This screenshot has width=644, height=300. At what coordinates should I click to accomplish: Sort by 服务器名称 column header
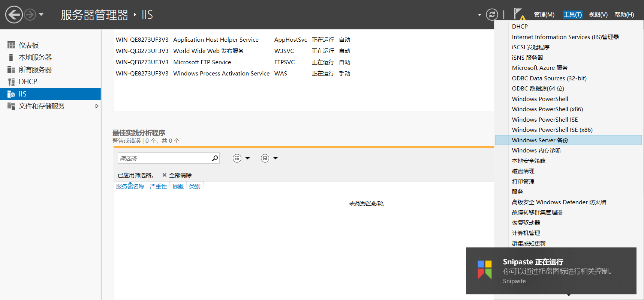pos(130,186)
